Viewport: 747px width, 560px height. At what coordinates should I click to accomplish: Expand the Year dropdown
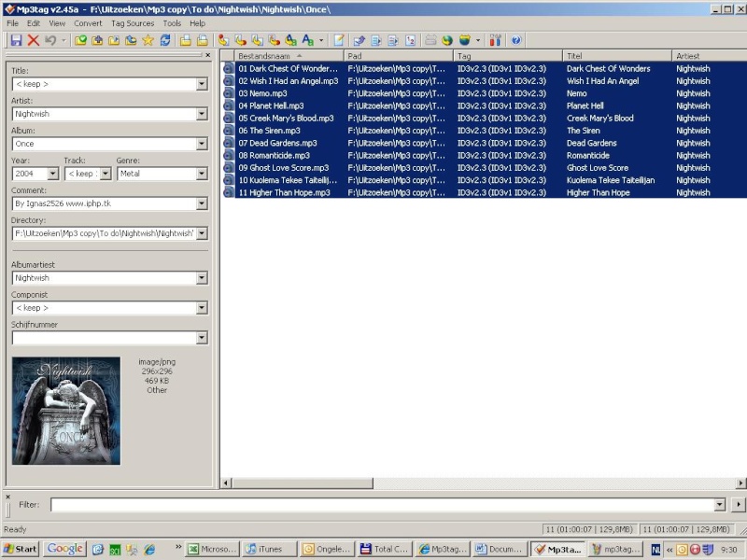point(53,174)
